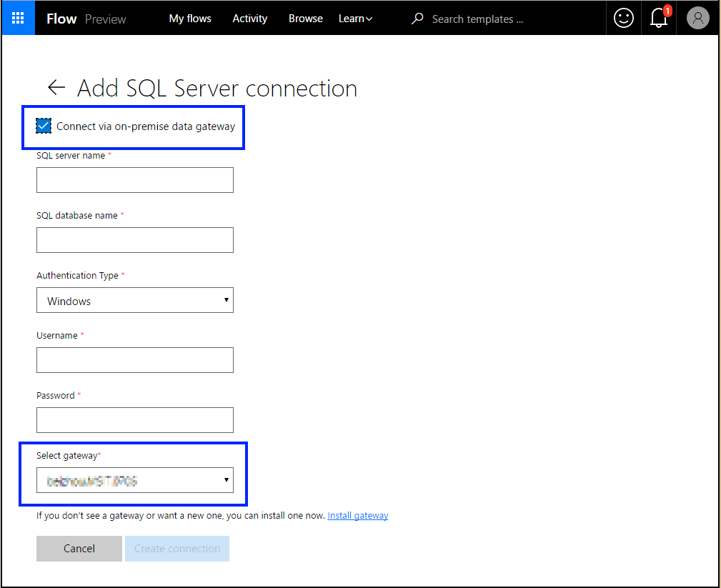
Task: Uncheck Connect via on-premise data gateway
Action: [44, 126]
